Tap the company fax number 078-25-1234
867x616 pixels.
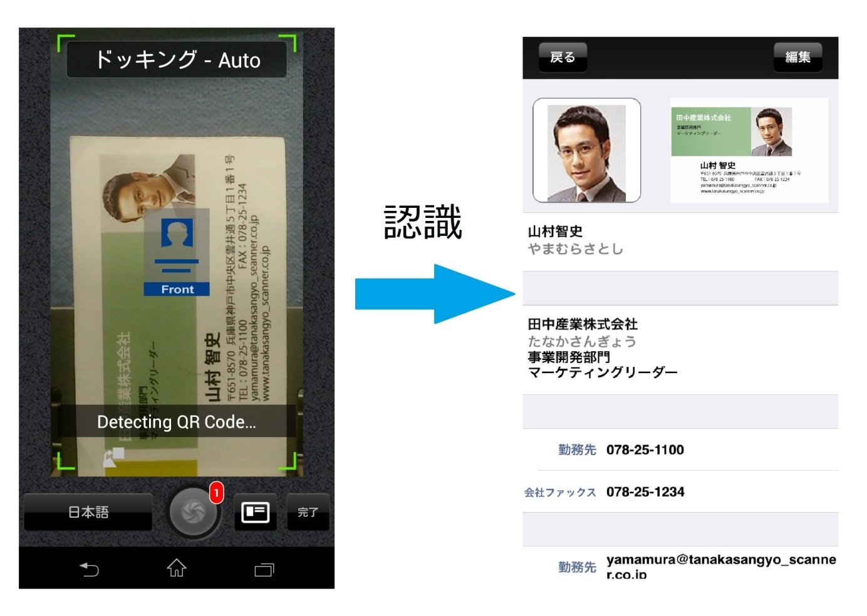645,492
